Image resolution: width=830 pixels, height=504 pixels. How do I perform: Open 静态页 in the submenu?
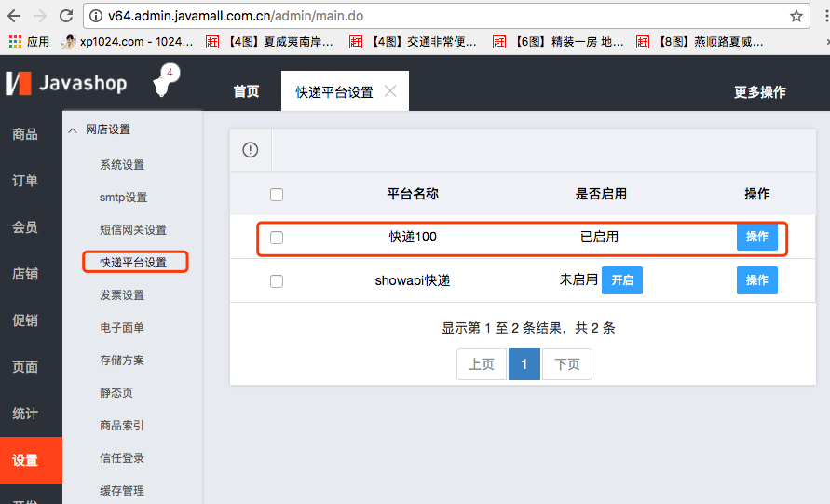pyautogui.click(x=116, y=393)
